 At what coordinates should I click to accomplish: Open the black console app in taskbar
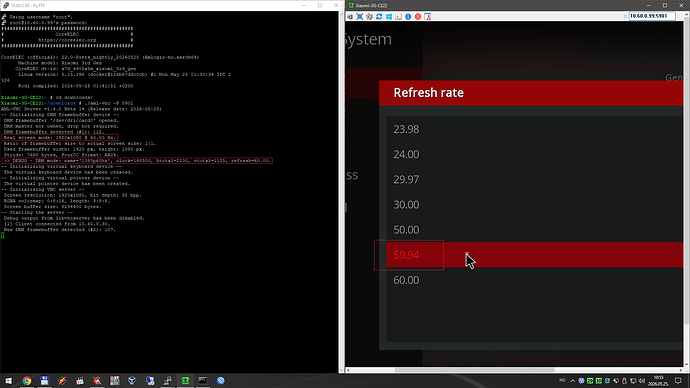coord(203,381)
